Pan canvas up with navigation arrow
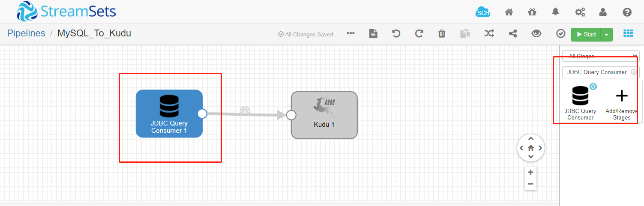Image resolution: width=644 pixels, height=206 pixels. (531, 138)
